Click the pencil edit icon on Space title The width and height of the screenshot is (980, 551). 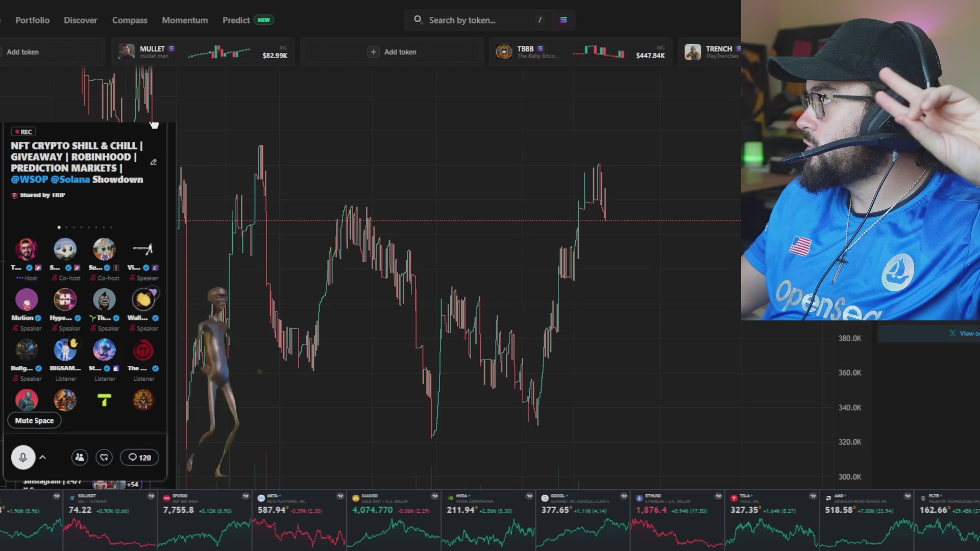(153, 162)
